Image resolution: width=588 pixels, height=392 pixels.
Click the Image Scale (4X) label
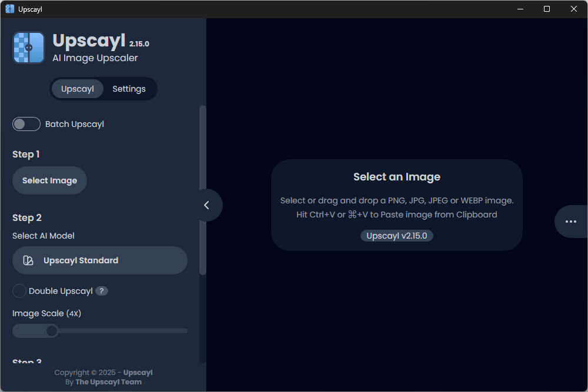pos(46,313)
